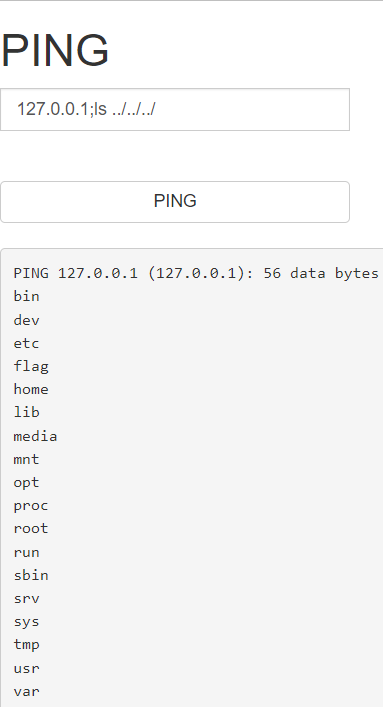Click the large PING heading
The height and width of the screenshot is (707, 383).
pyautogui.click(x=55, y=50)
